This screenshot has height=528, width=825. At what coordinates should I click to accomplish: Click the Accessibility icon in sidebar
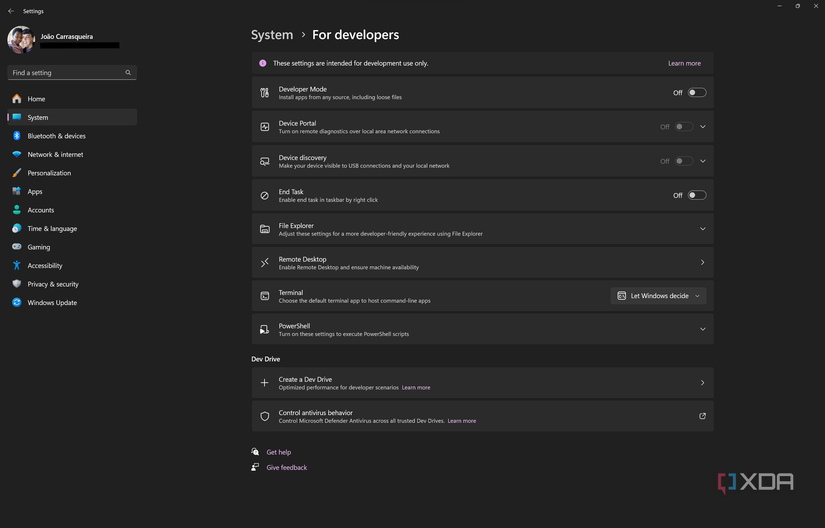point(17,266)
